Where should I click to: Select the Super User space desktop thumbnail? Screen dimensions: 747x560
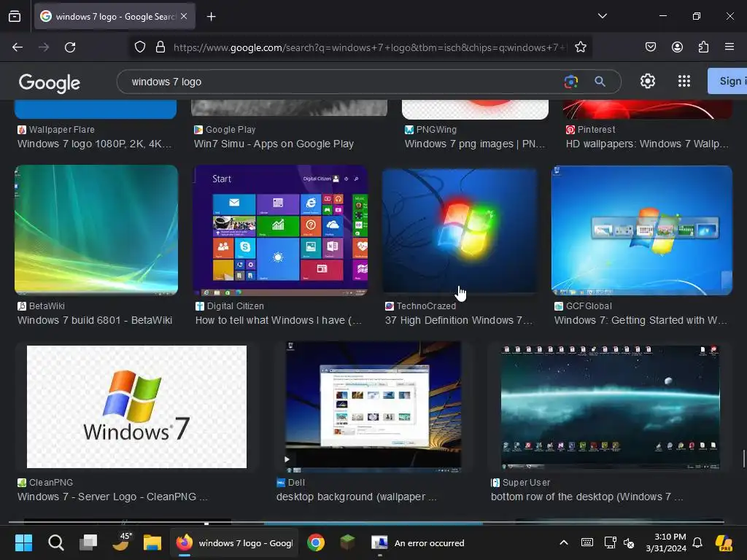click(x=610, y=408)
